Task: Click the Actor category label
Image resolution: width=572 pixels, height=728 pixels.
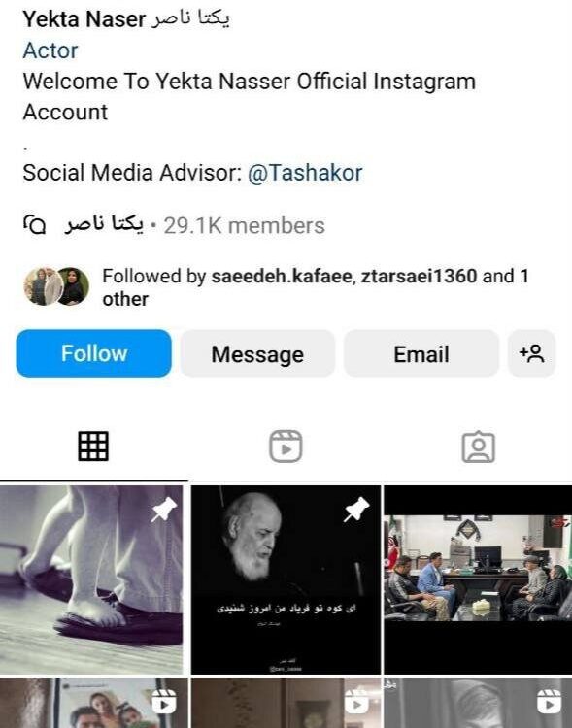Action: pos(50,50)
